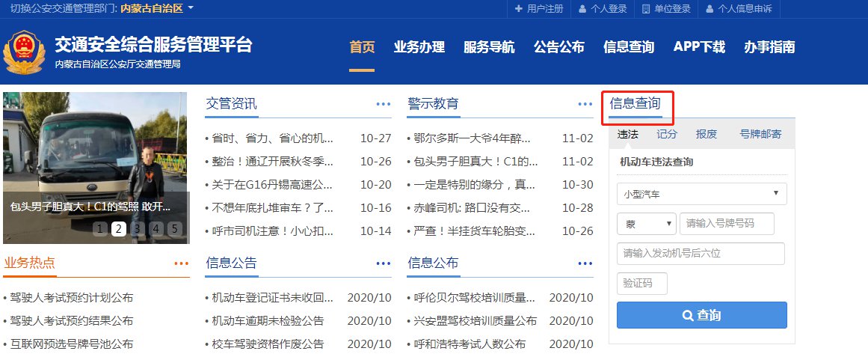Click the 警示教育 section heading
Viewport: 868px width, 354px height.
[x=433, y=103]
